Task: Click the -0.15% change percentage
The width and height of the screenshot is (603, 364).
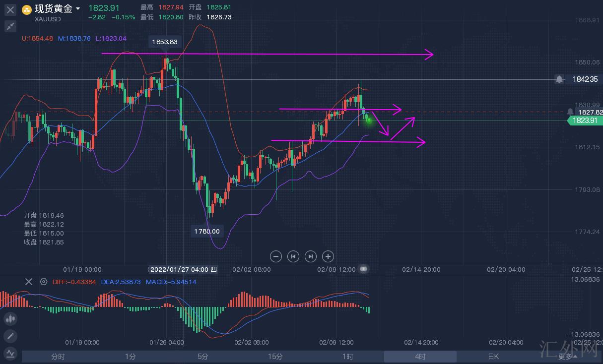Action: click(123, 17)
